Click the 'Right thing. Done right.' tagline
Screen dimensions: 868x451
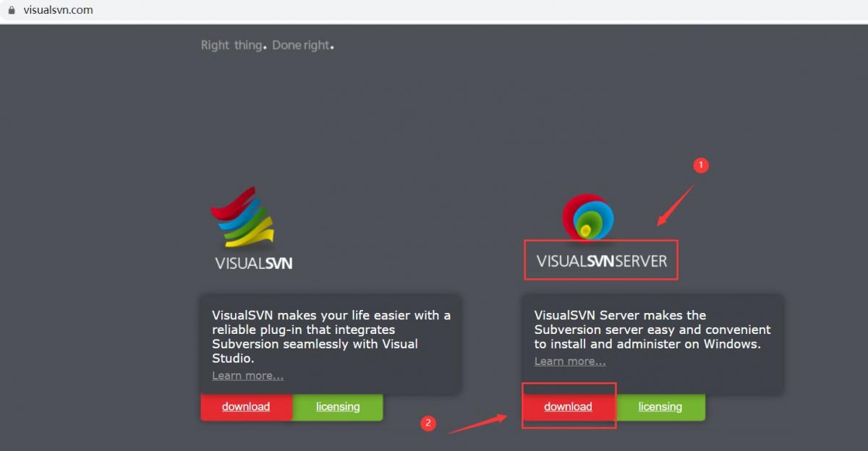[x=268, y=45]
